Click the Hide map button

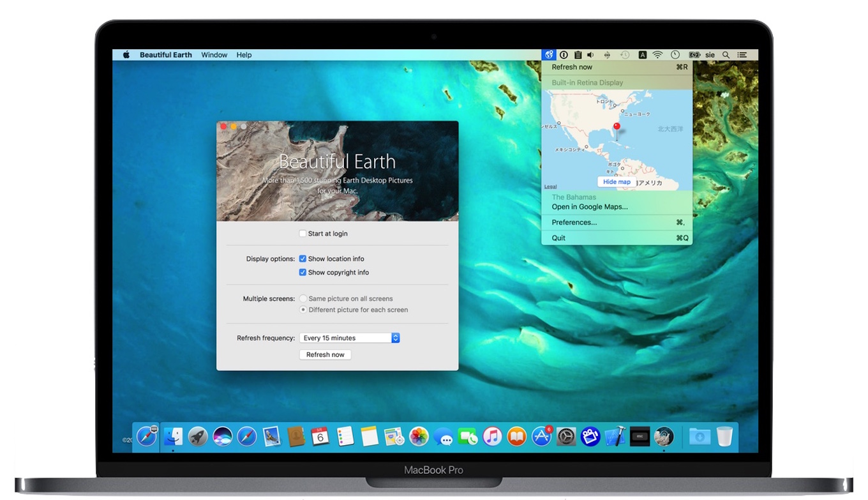(x=617, y=182)
